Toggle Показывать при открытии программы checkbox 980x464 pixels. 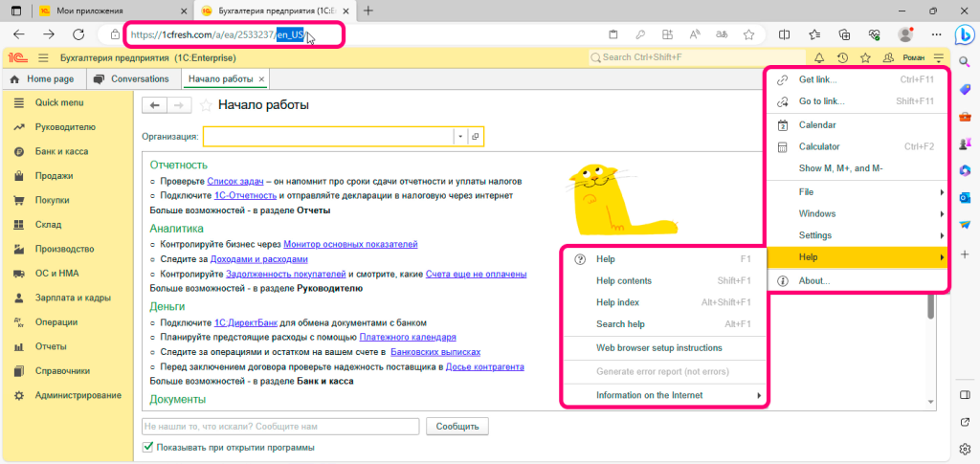point(148,447)
